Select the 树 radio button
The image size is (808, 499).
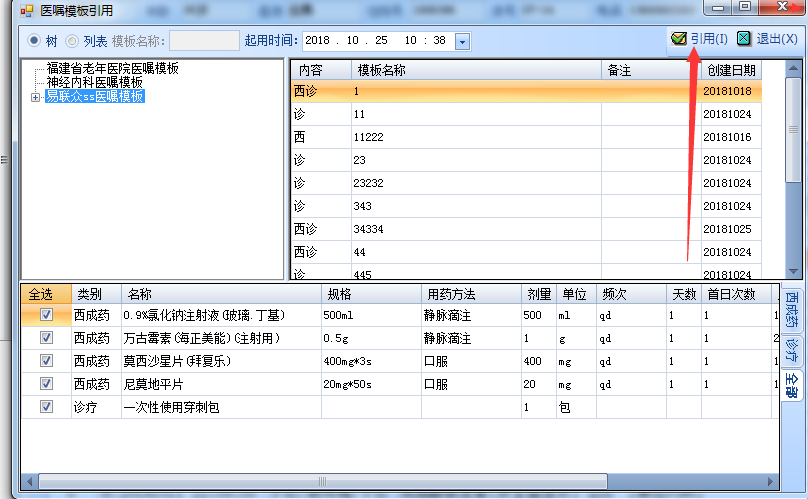[34, 40]
